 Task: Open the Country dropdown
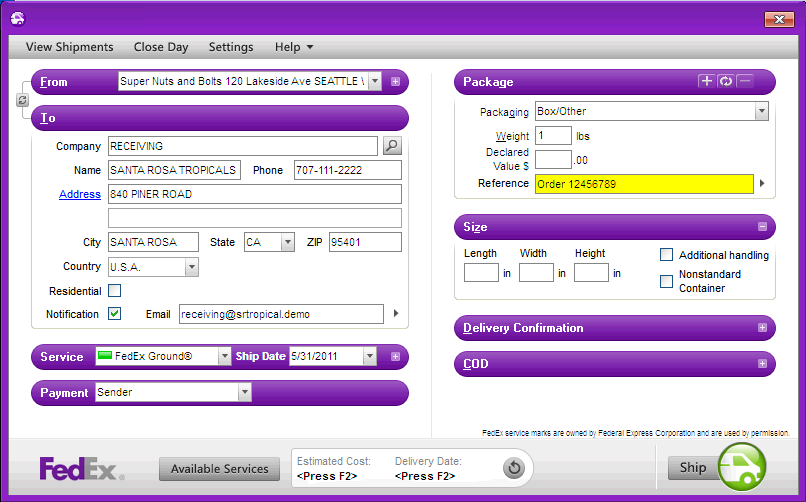click(x=192, y=267)
